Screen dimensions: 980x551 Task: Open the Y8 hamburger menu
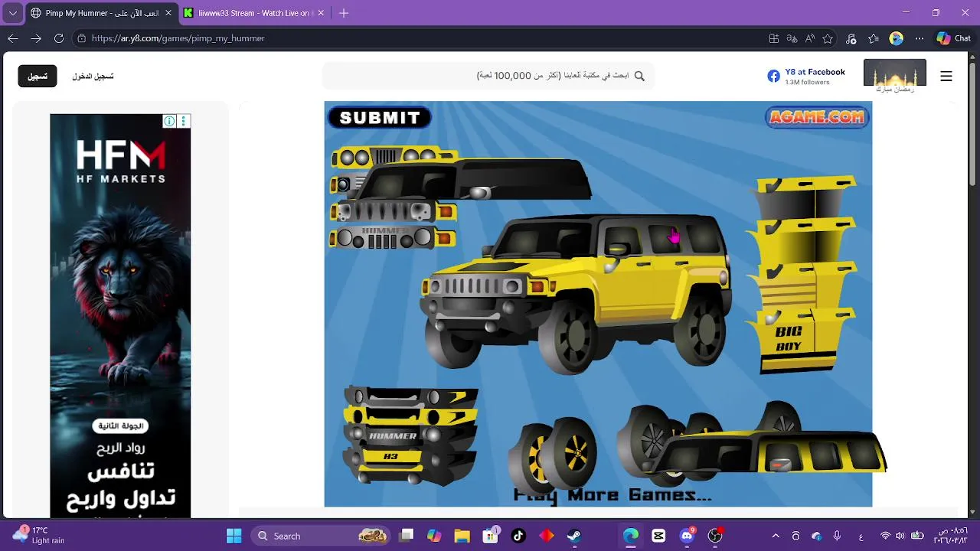tap(946, 76)
